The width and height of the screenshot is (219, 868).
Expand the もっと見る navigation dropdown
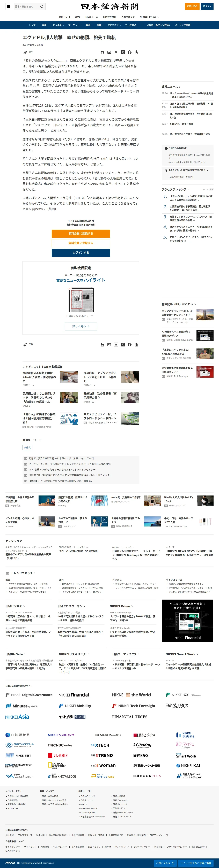pos(132,25)
